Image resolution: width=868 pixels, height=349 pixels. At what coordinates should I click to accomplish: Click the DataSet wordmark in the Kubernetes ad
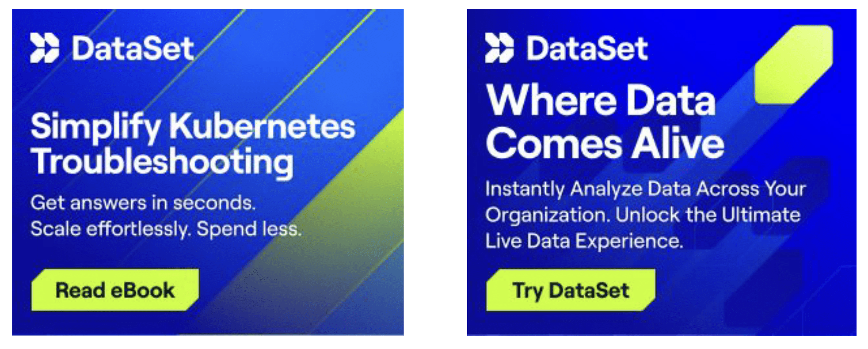coord(133,48)
